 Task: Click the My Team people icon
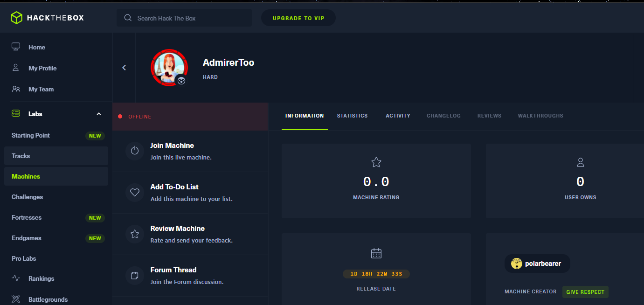tap(16, 89)
